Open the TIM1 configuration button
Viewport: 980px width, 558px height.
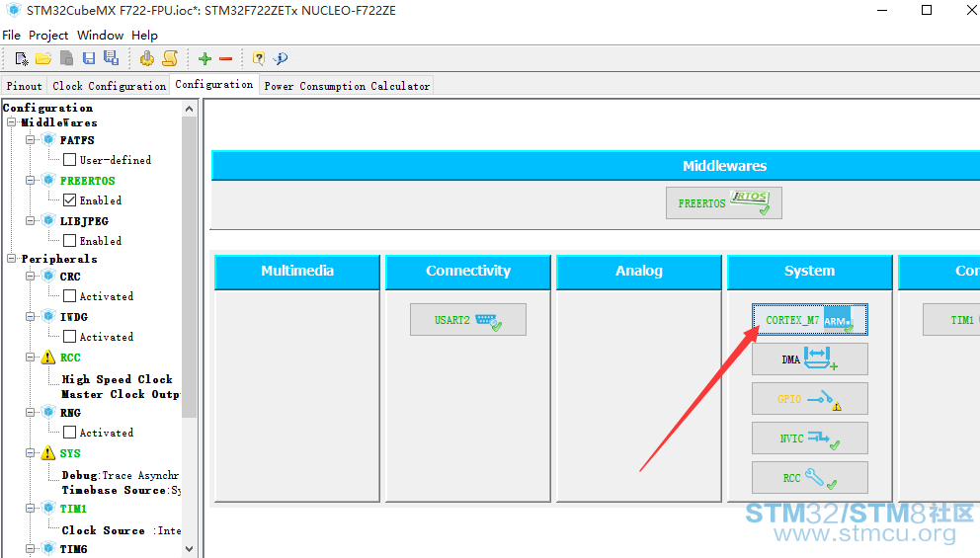951,319
